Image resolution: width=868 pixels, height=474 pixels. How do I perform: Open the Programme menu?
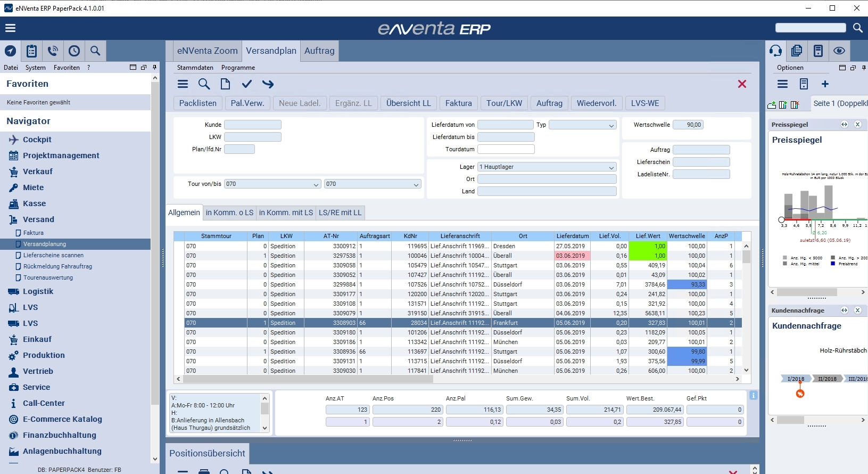pyautogui.click(x=238, y=68)
